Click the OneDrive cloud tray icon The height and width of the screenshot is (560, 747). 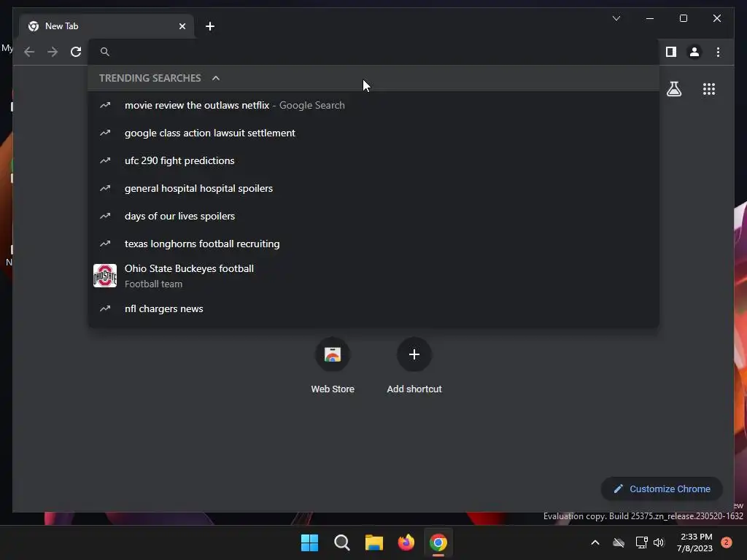pos(619,542)
